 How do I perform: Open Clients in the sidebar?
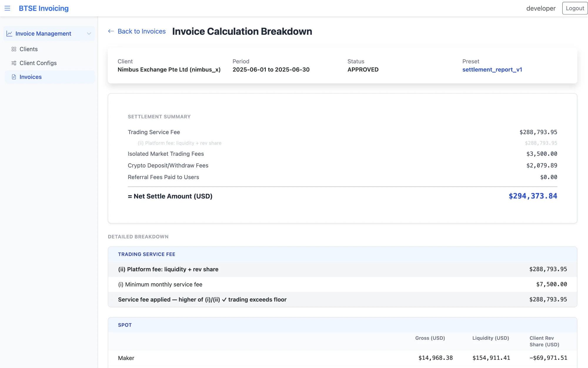click(x=50, y=49)
